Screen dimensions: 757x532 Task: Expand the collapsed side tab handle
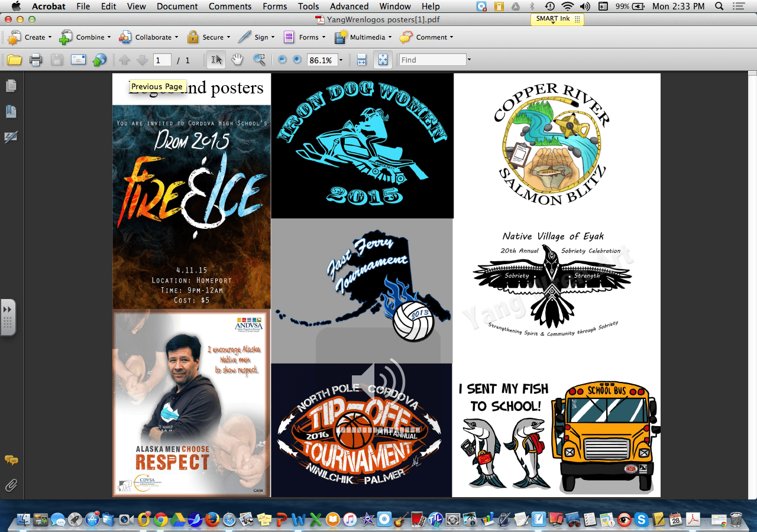tap(8, 317)
